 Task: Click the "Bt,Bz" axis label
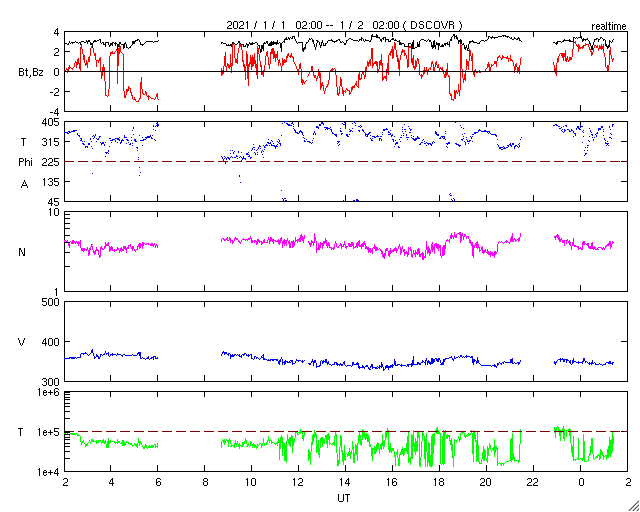pos(30,72)
